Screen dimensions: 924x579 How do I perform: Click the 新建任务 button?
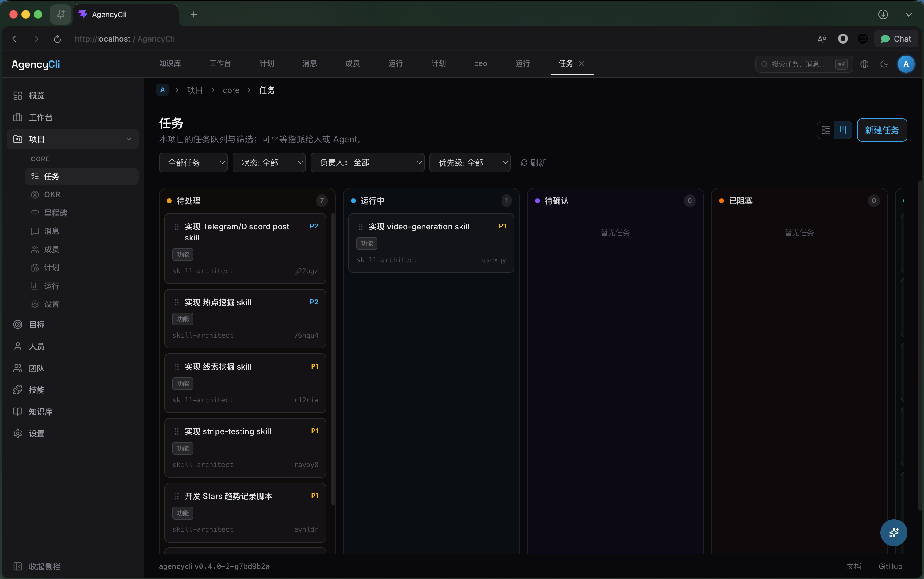(881, 130)
